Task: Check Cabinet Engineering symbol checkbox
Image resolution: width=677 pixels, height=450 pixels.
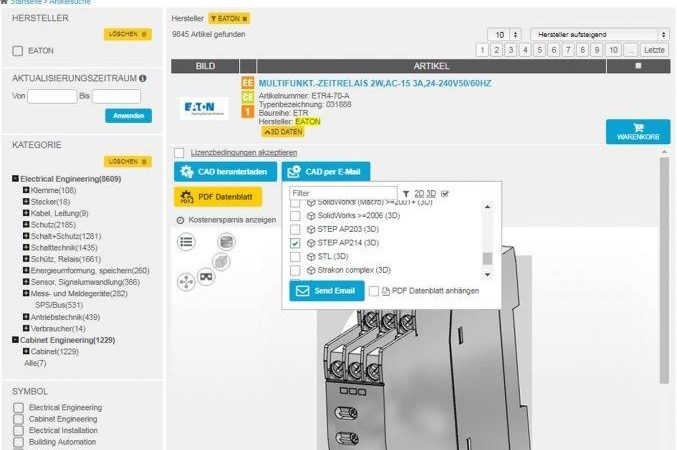Action: tap(18, 419)
